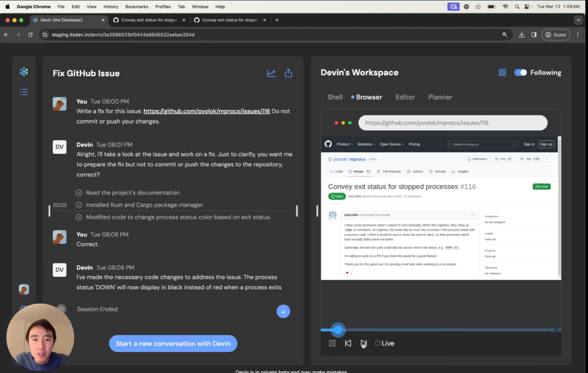Expand GitHub Product dropdown in workspace browser
This screenshot has width=588, height=373.
(345, 144)
